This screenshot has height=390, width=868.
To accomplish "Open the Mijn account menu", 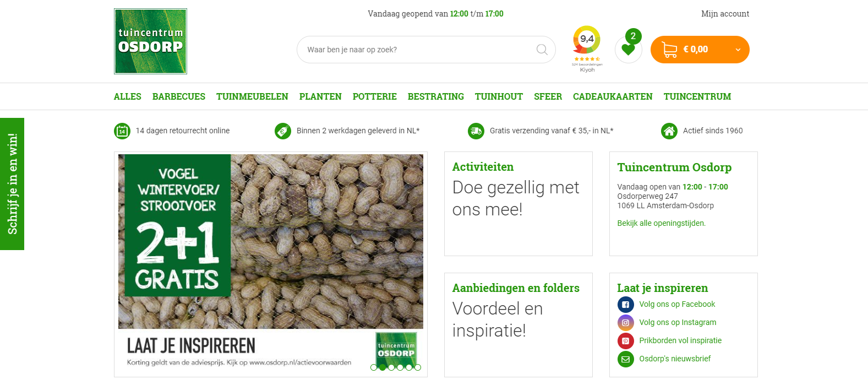I will (725, 14).
